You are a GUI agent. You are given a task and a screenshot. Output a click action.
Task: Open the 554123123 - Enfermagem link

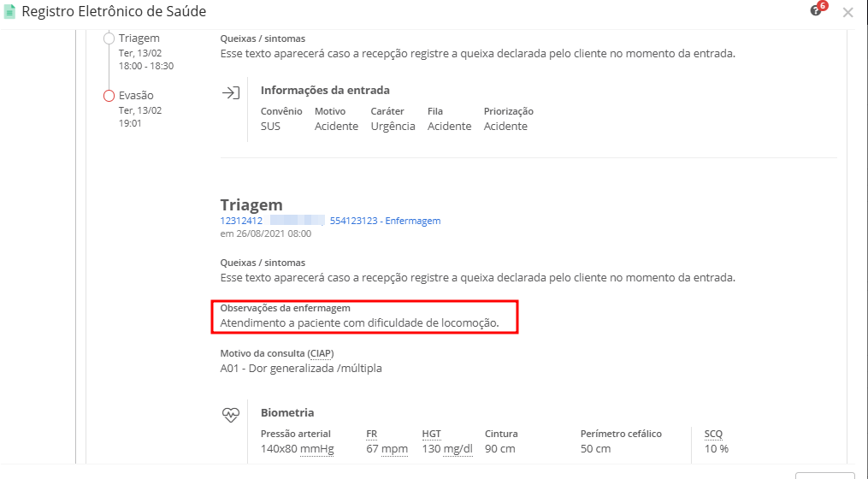pos(386,221)
